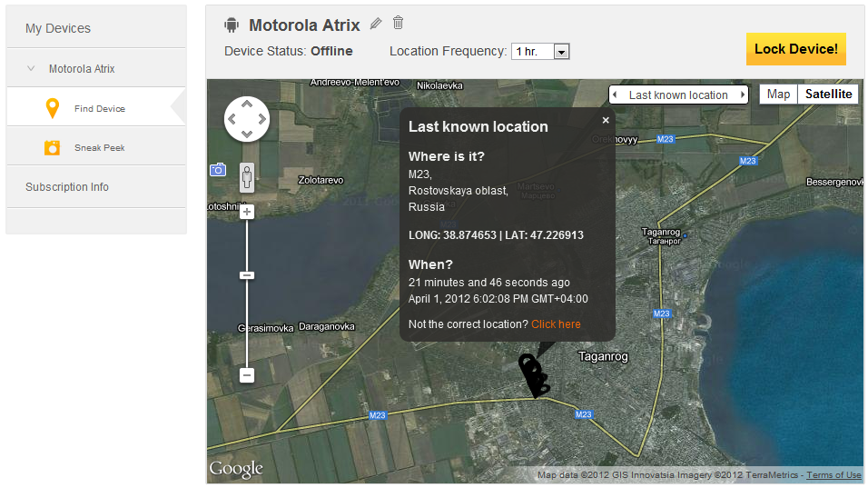Pick up the Street View pegman

click(x=247, y=178)
